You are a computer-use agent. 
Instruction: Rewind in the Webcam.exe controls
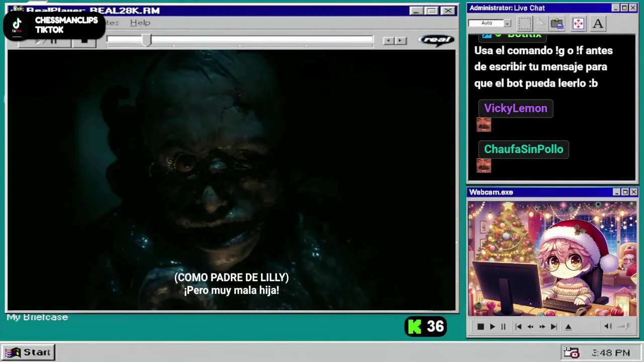click(530, 327)
